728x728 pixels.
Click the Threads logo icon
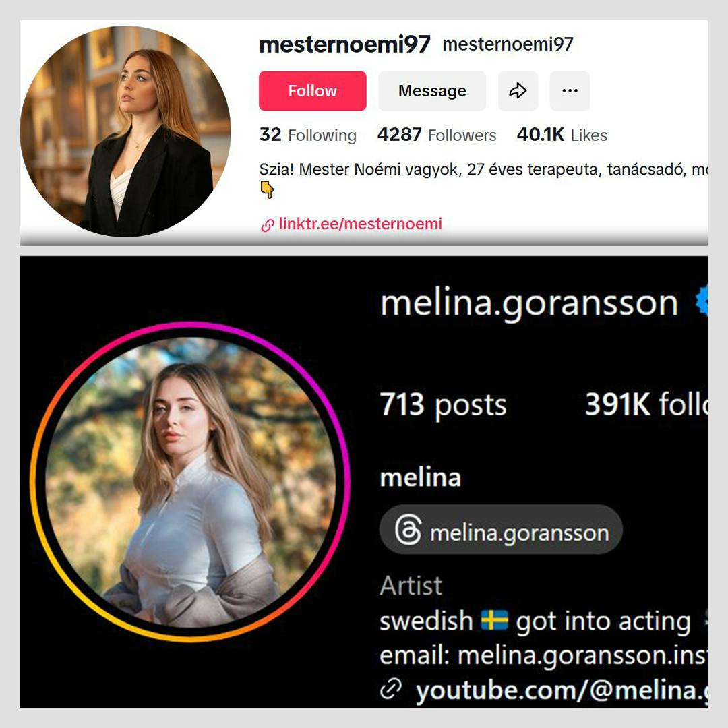pos(408,529)
